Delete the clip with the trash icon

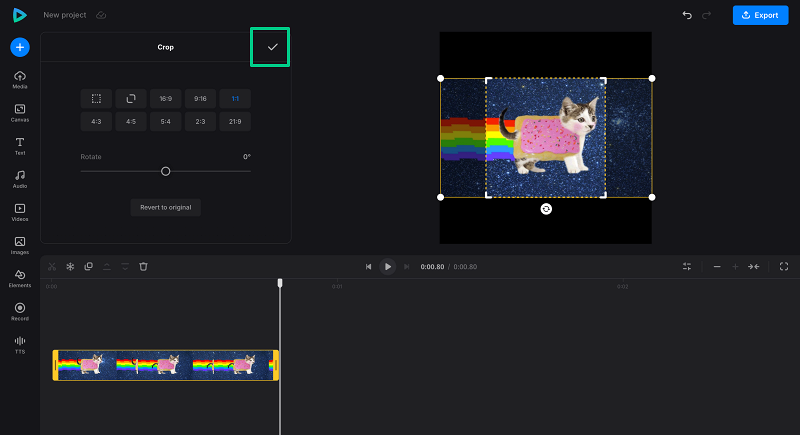click(x=143, y=266)
